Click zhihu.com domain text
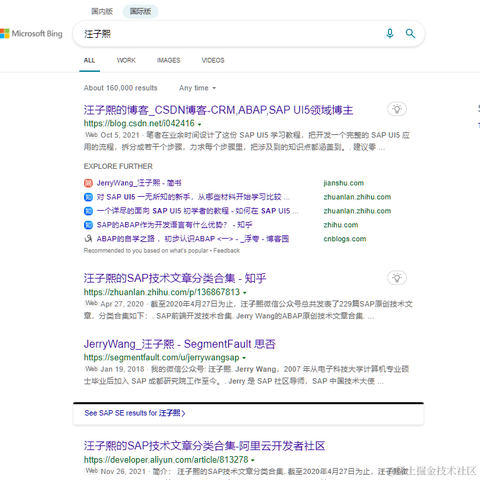The height and width of the screenshot is (480, 480). (x=341, y=225)
